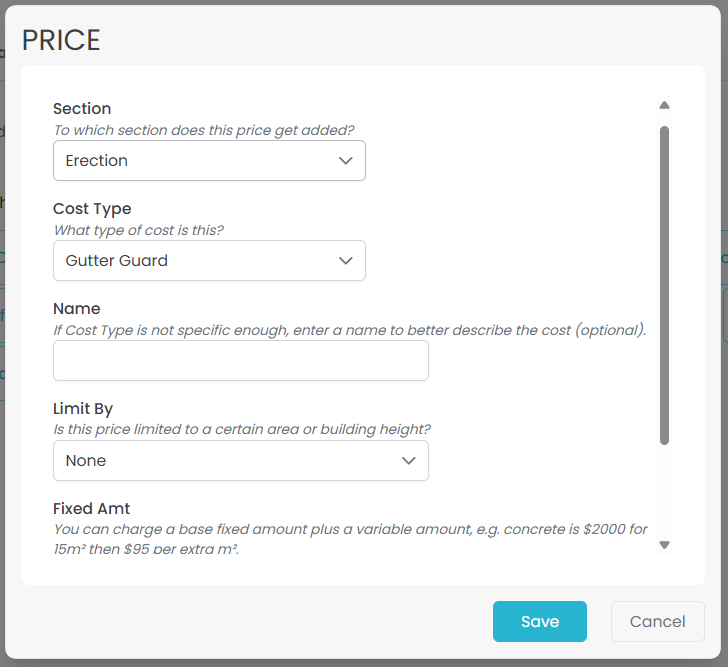Click the vertical scrollbar thumb
The height and width of the screenshot is (667, 728).
point(664,285)
